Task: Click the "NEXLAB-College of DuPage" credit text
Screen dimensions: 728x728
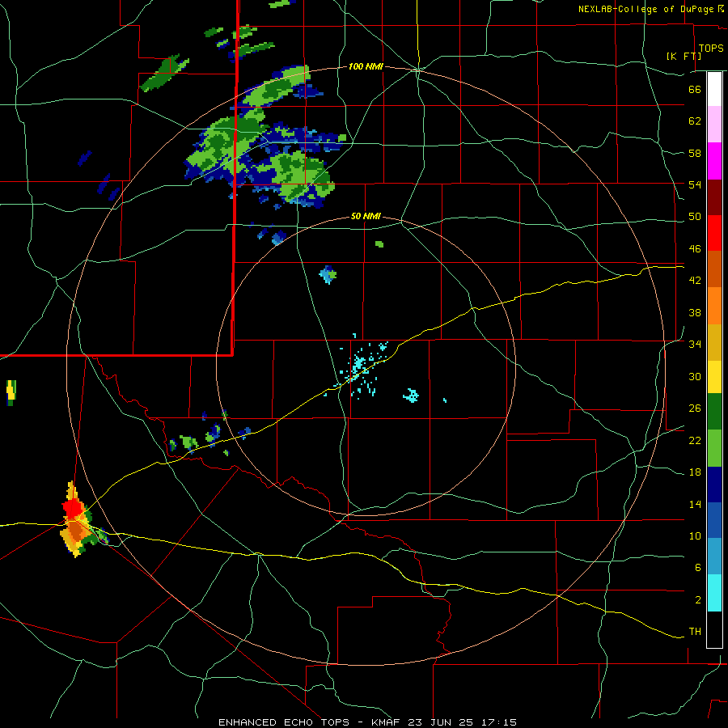Action: (645, 9)
